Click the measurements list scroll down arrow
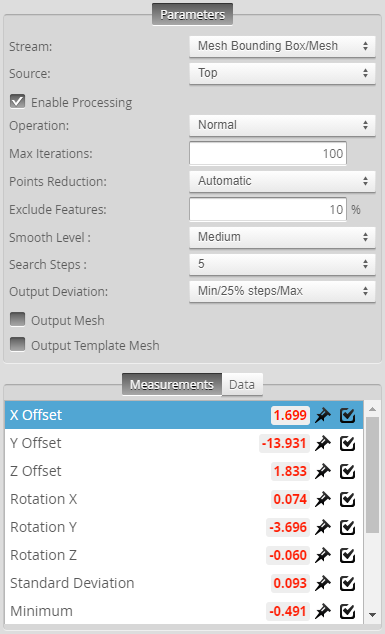This screenshot has width=385, height=634. tap(372, 615)
